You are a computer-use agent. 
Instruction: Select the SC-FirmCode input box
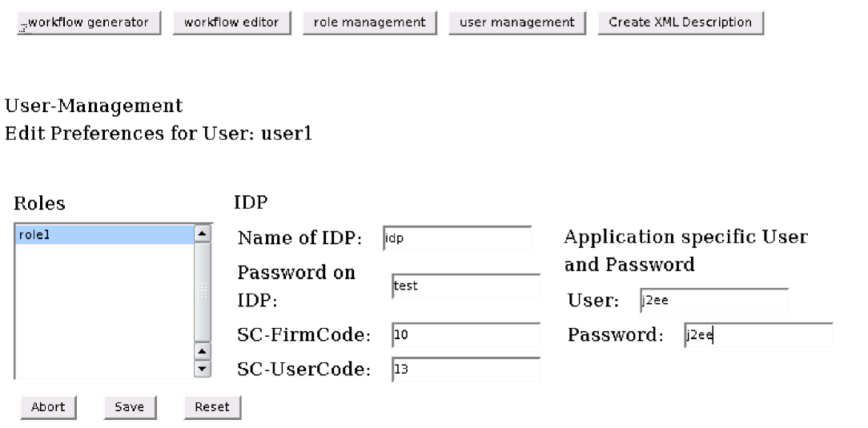click(x=466, y=335)
